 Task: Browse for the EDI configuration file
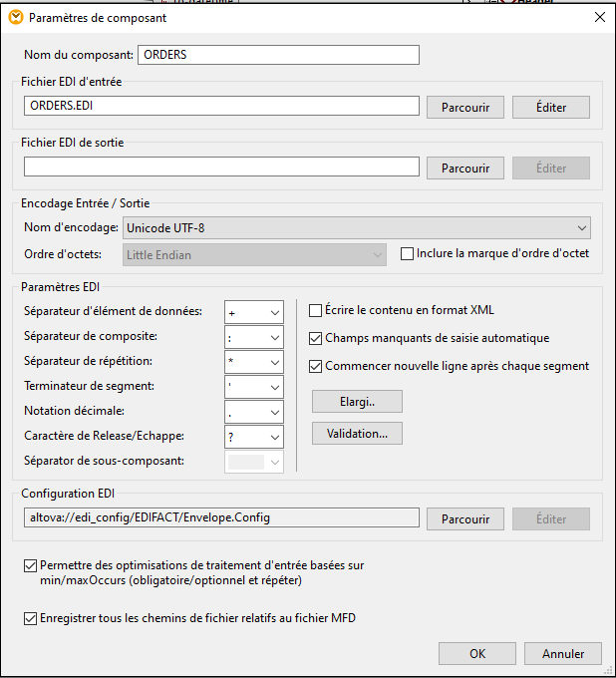(464, 518)
